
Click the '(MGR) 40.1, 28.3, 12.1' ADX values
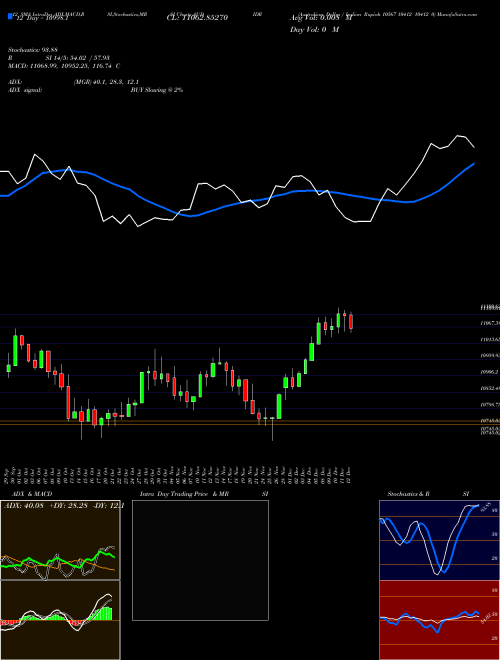tap(106, 82)
